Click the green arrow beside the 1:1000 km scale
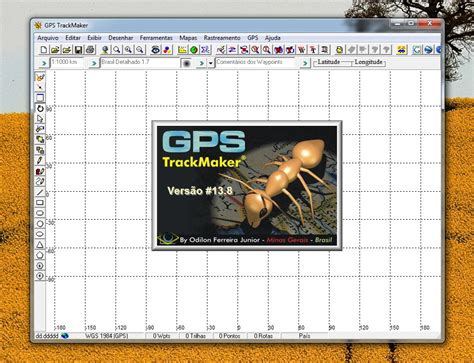The image size is (474, 363). tap(44, 63)
